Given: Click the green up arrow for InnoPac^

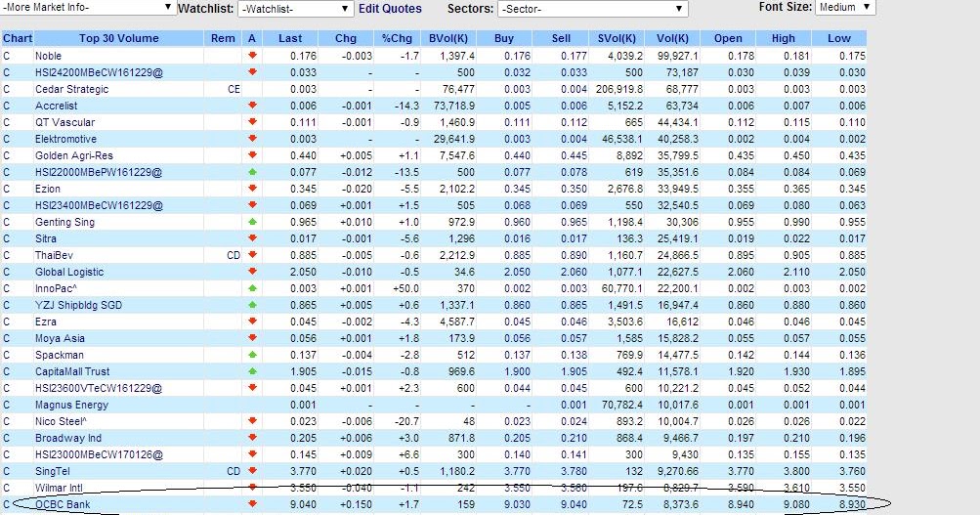Looking at the screenshot, I should point(252,288).
